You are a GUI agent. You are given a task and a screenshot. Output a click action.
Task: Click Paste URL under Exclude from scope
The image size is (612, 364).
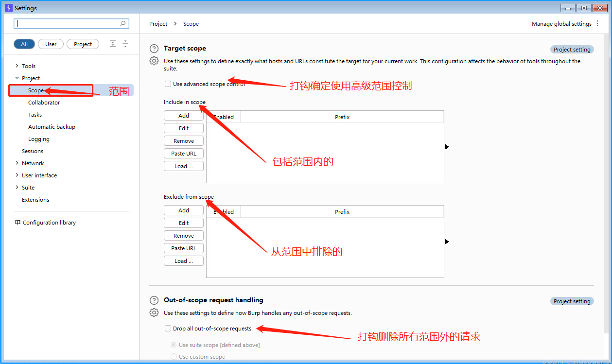(184, 248)
